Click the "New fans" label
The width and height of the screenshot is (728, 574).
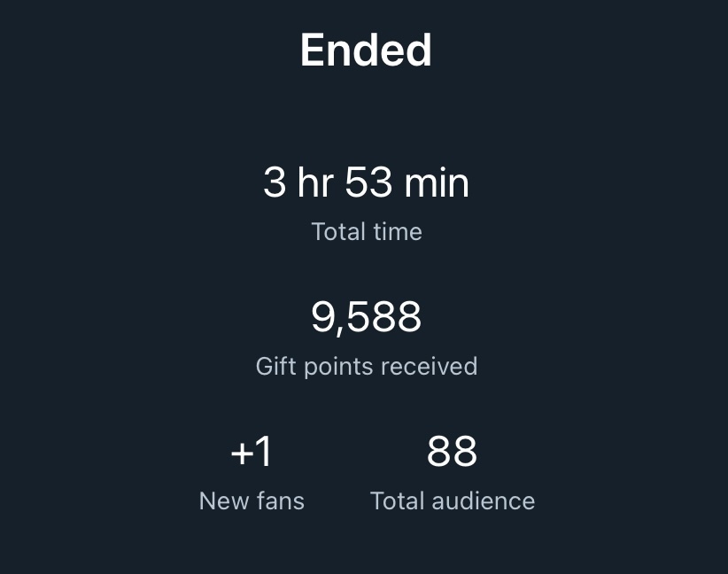252,500
